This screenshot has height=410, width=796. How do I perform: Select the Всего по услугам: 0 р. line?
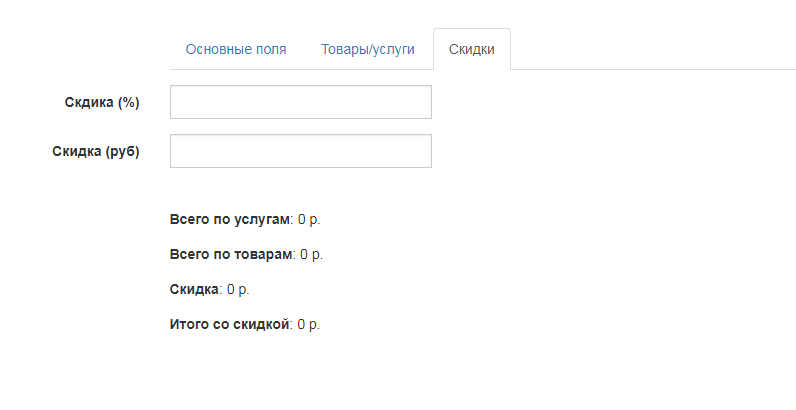tap(245, 220)
